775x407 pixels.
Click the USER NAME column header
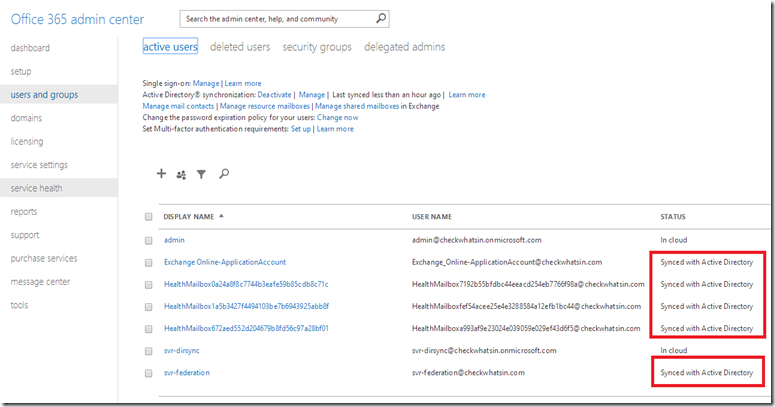tap(432, 217)
